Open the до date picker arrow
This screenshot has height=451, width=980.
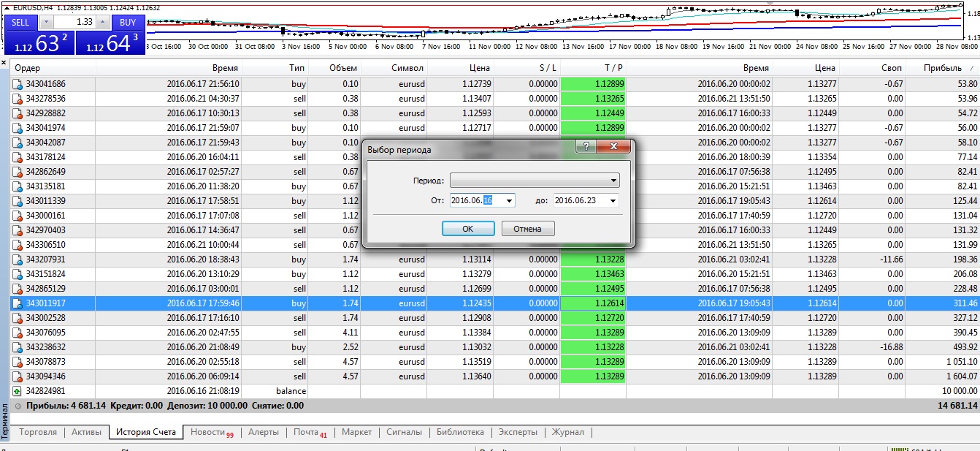pyautogui.click(x=612, y=200)
